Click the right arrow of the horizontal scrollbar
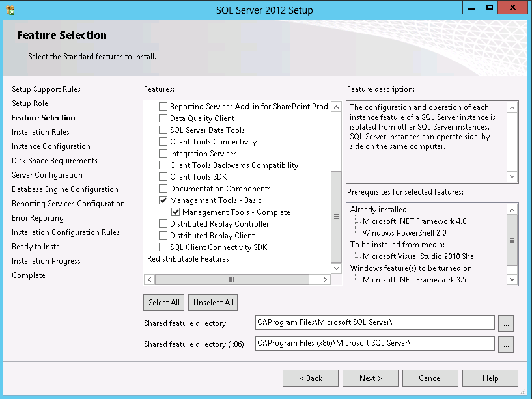 click(x=326, y=279)
